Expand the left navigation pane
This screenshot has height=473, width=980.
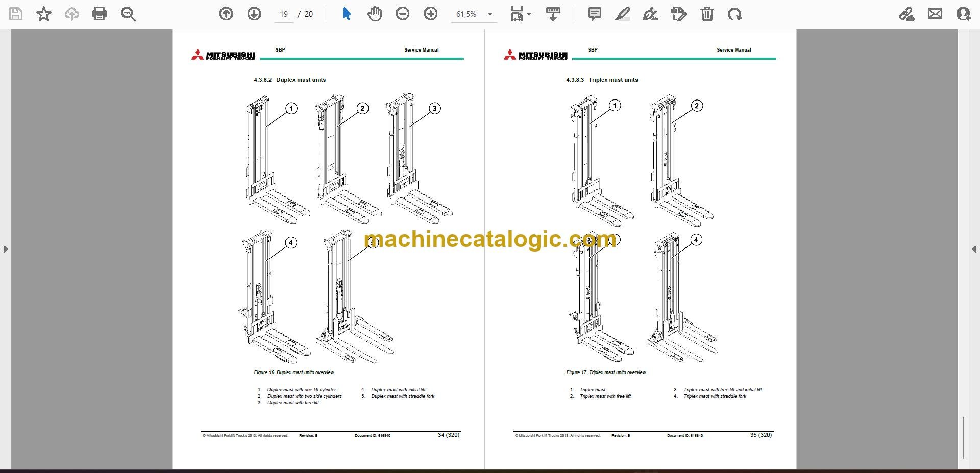5,249
